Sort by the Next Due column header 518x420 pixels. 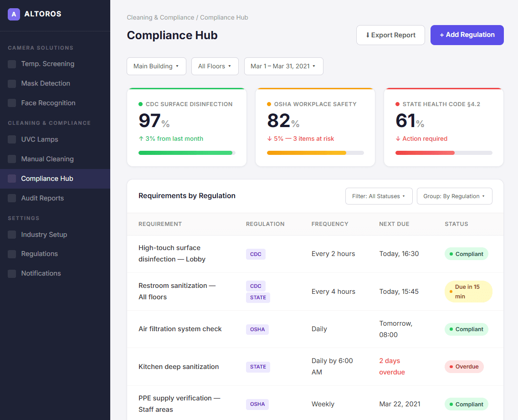click(394, 224)
